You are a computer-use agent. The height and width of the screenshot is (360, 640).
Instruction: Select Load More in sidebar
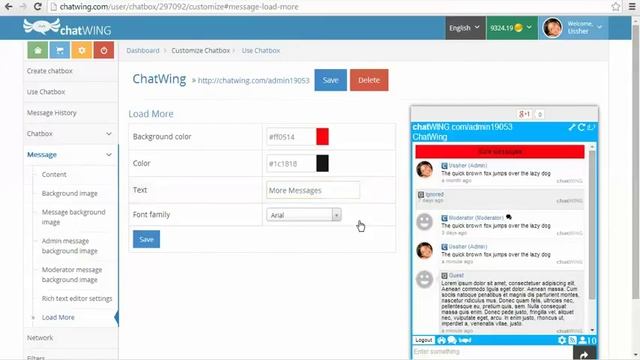[x=58, y=317]
